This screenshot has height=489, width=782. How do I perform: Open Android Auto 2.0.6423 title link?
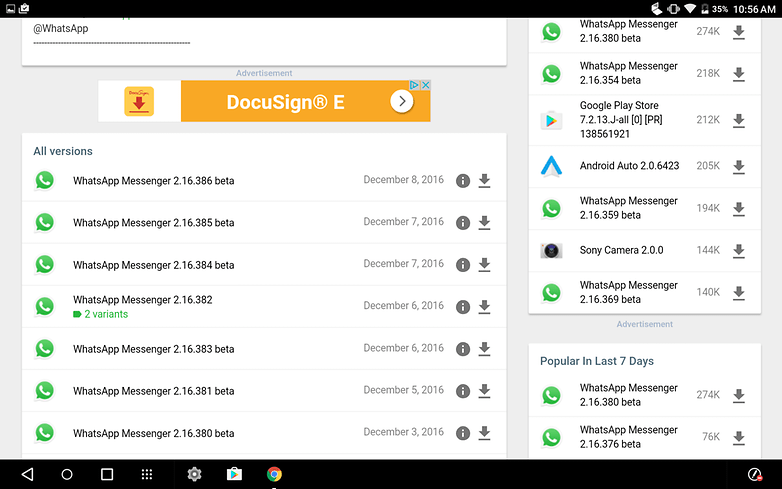629,165
